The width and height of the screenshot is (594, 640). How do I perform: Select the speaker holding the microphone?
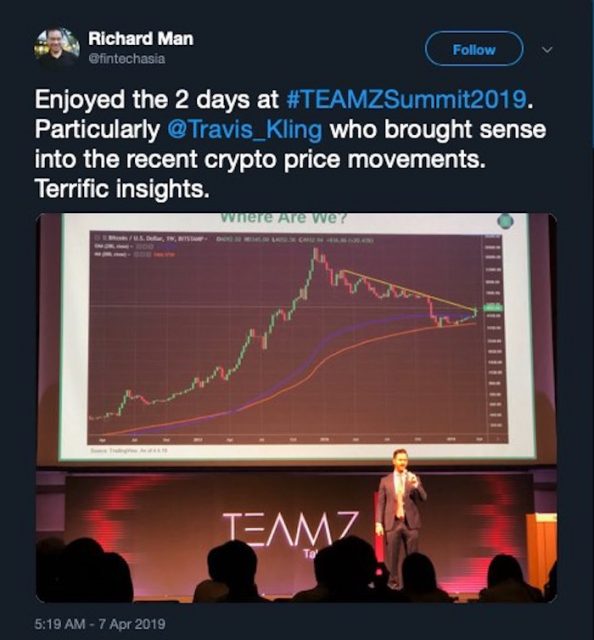tap(400, 519)
